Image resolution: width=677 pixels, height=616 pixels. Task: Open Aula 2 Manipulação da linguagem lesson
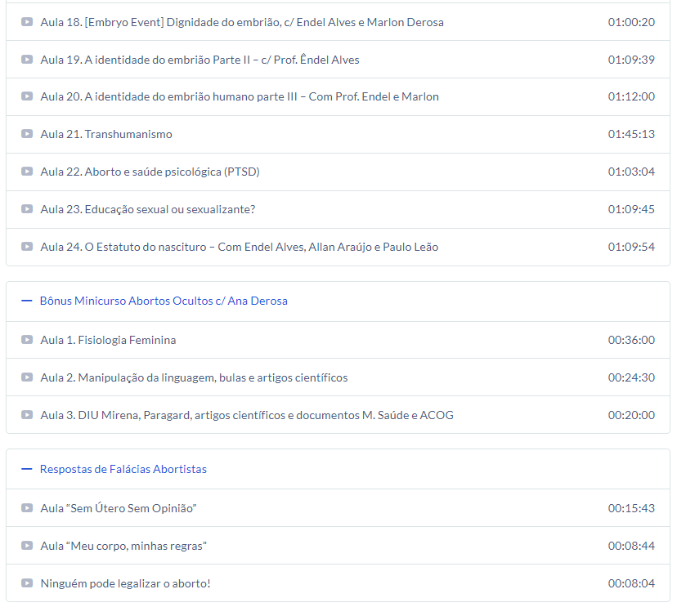point(194,377)
